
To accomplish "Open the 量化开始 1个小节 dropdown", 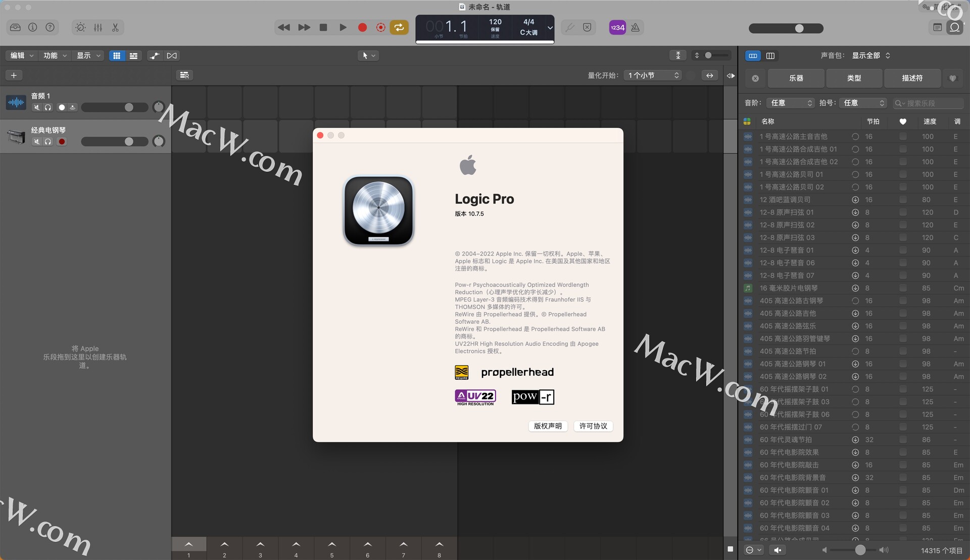I will (652, 75).
